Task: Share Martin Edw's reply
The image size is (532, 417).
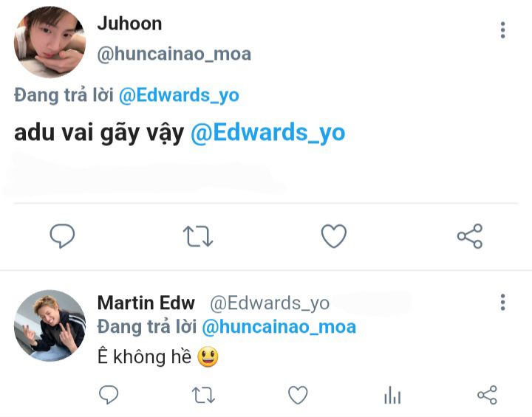Action: point(487,395)
